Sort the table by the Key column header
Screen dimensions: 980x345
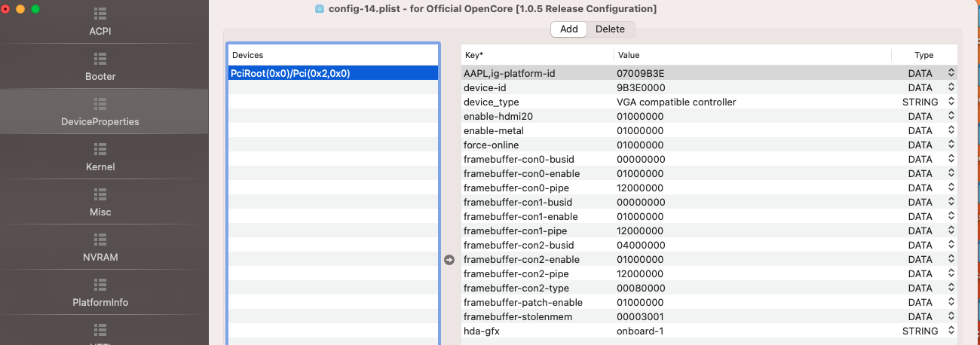tap(537, 55)
